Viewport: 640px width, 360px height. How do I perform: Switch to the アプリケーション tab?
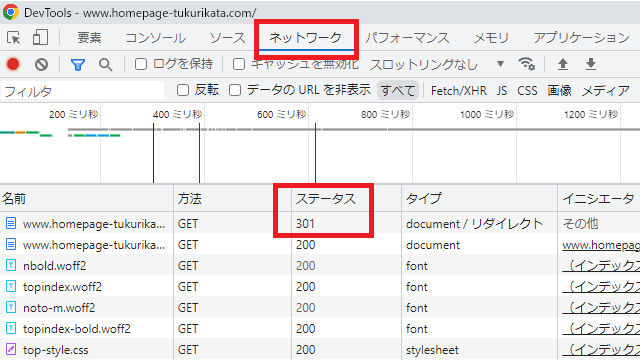click(x=582, y=38)
